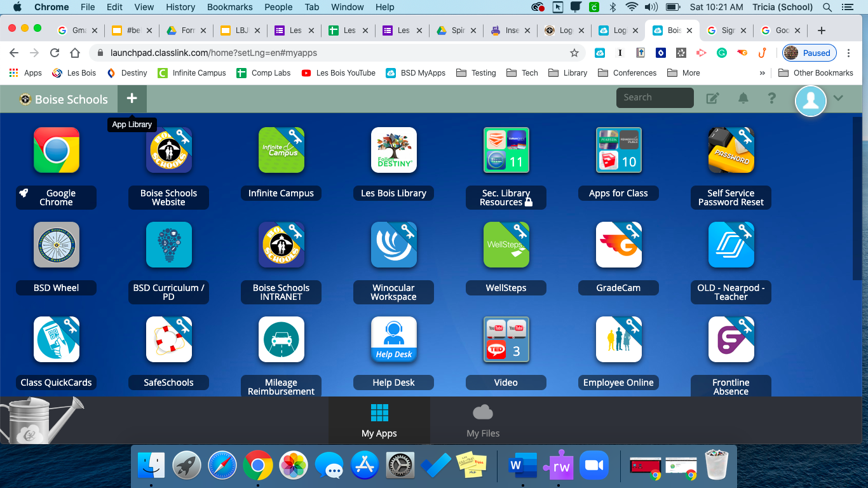Open Les Bois bookmark

[74, 73]
